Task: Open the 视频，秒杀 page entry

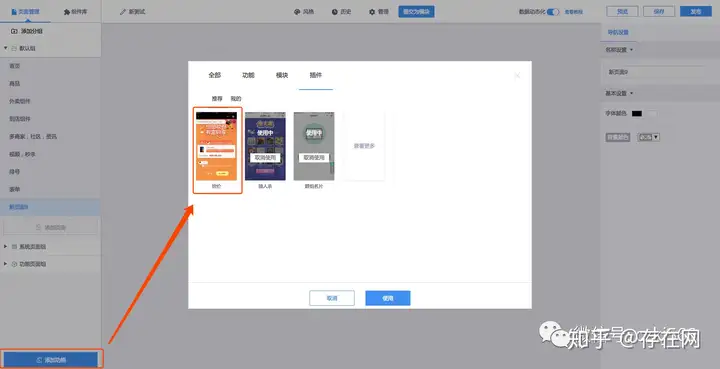Action: [x=51, y=154]
